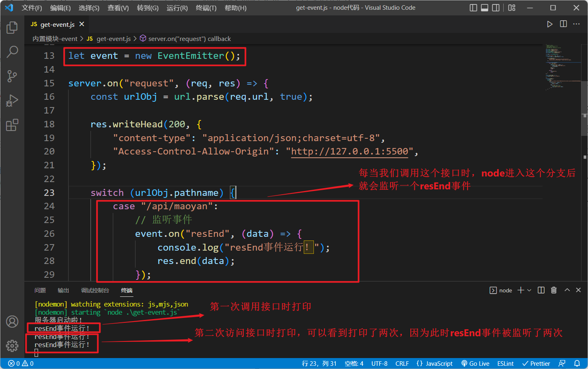Close the get-event.js editor tab

82,24
